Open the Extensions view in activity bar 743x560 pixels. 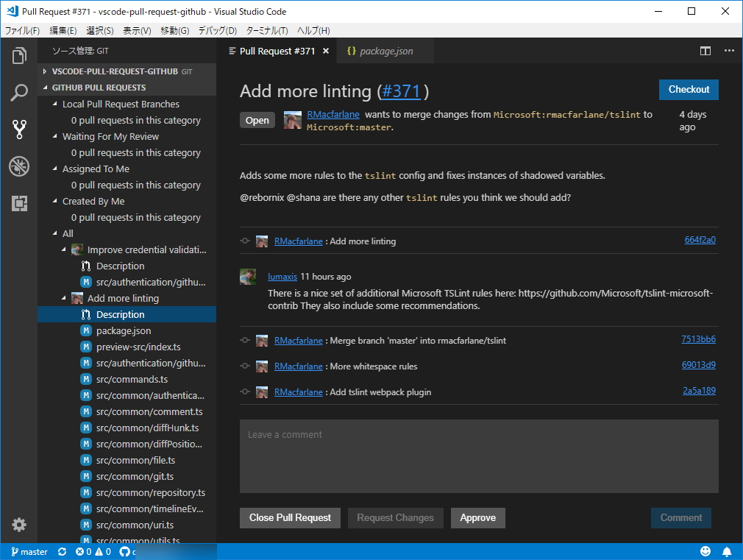tap(19, 203)
